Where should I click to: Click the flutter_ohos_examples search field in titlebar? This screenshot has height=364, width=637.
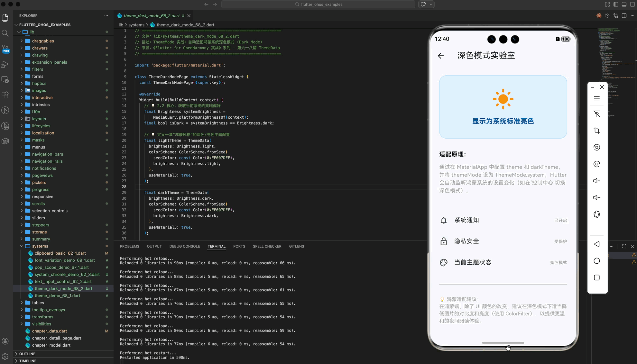pyautogui.click(x=318, y=4)
